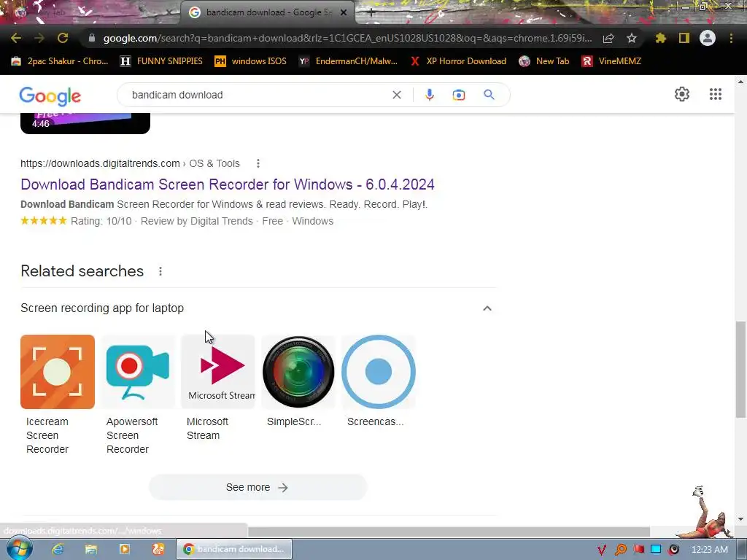Open Google quick settings gear
This screenshot has height=560, width=747.
tap(682, 94)
